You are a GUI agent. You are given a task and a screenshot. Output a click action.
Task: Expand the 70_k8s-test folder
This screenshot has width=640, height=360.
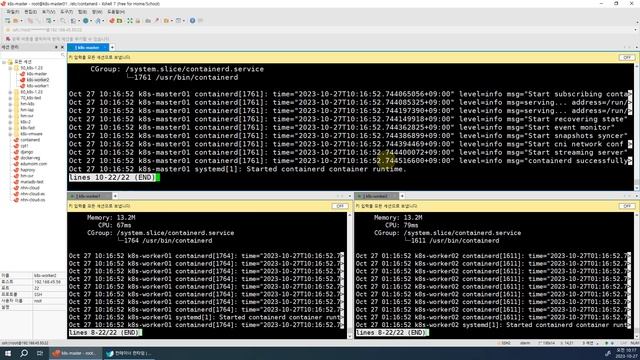tap(10, 98)
